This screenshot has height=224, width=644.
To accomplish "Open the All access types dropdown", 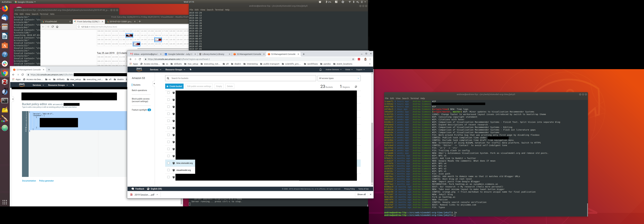I will (339, 78).
